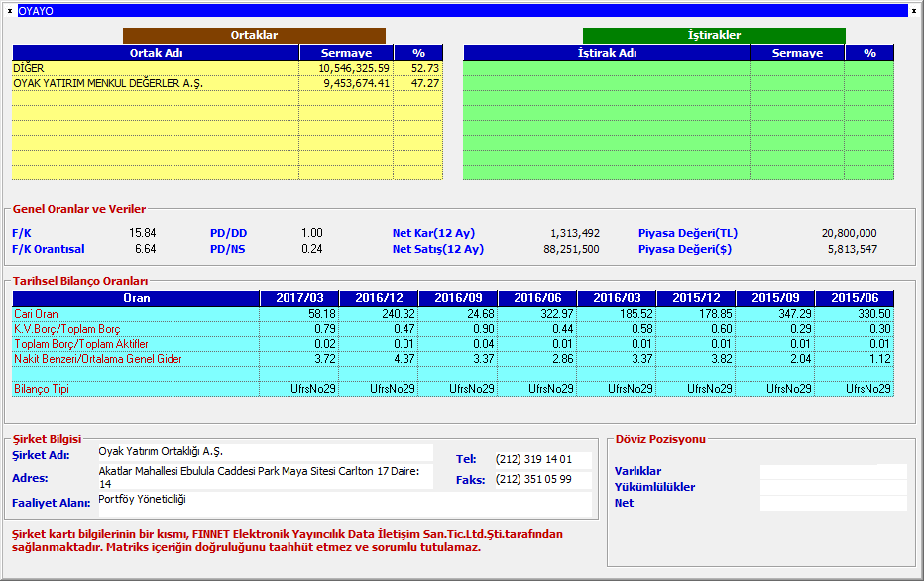Screen dimensions: 924x581
Task: Click the Toplam Borç/Toplam Aktifler row label
Action: (x=81, y=343)
